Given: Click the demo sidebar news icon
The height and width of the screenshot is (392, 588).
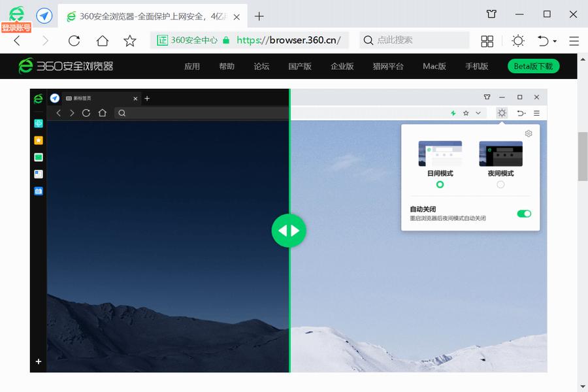Looking at the screenshot, I should tap(39, 174).
